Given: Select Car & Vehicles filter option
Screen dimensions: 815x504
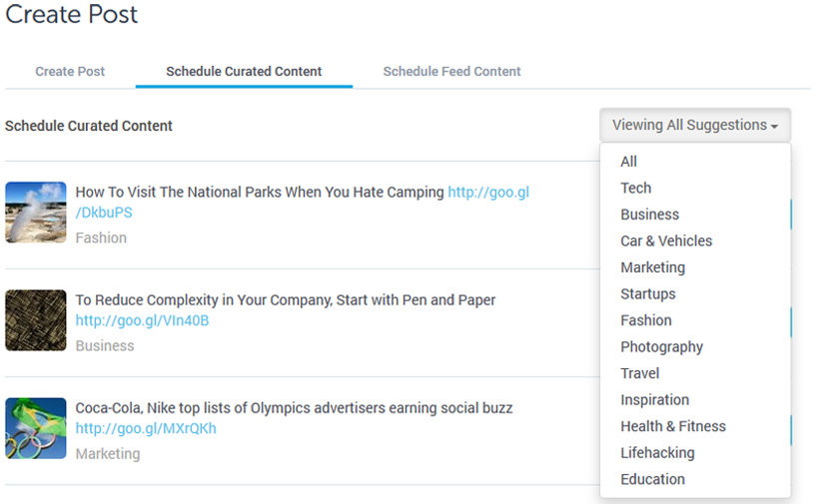Looking at the screenshot, I should (666, 241).
